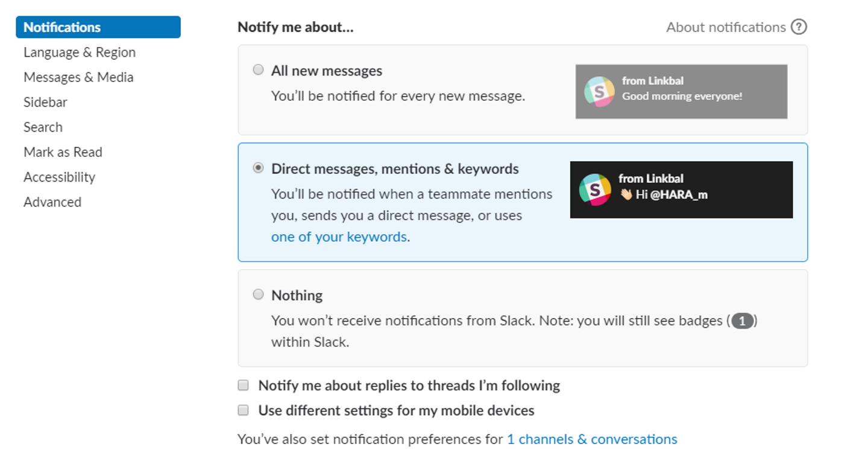Screen dimensions: 868x461
Task: Go to Messages & Media preferences
Action: [x=78, y=77]
